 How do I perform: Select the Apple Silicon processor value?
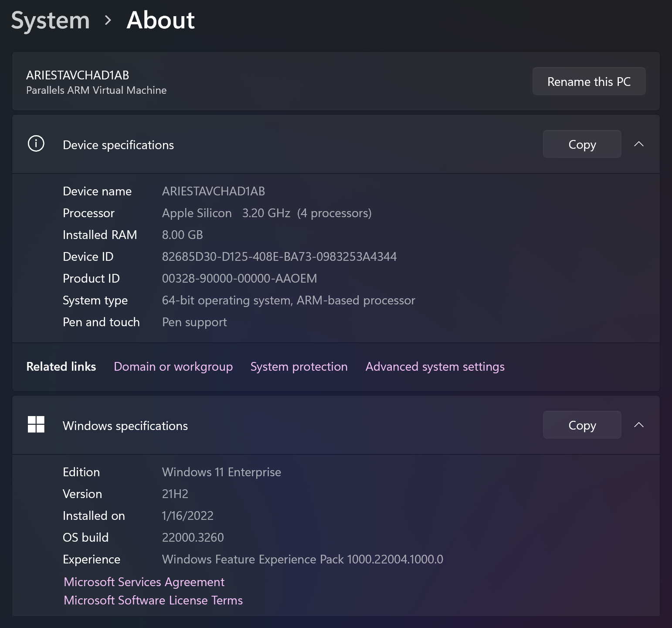tap(197, 213)
